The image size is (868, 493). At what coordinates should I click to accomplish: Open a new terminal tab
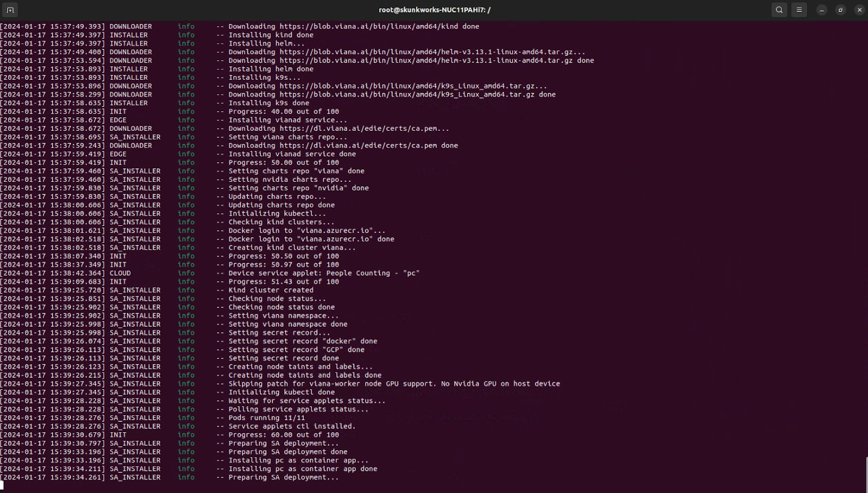[x=10, y=10]
